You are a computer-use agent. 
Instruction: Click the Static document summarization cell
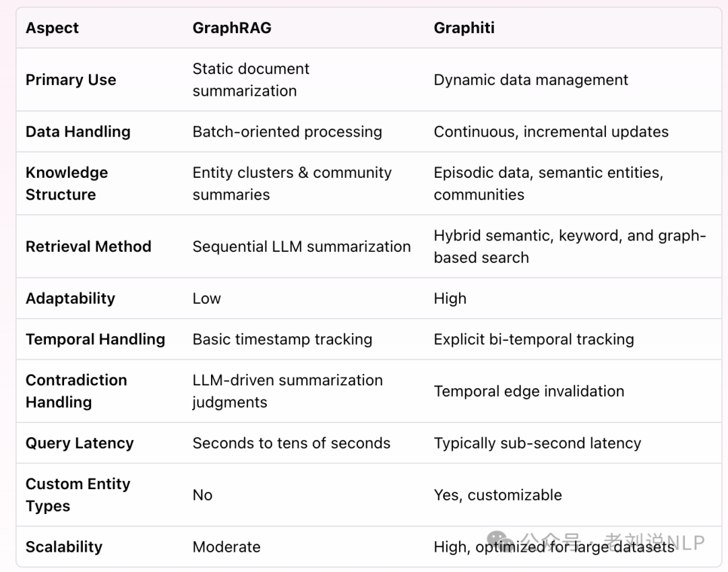pos(251,80)
